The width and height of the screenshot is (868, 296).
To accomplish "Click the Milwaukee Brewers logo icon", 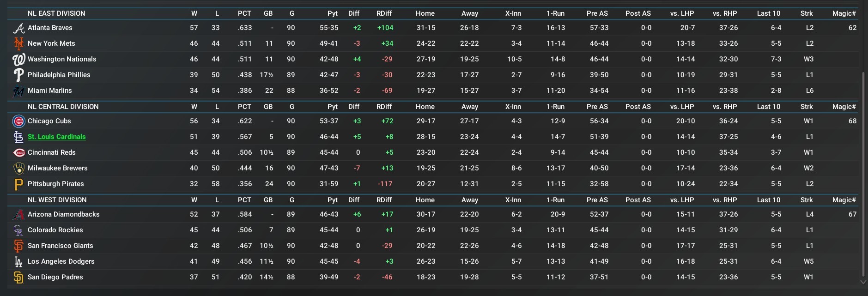I will pos(18,169).
